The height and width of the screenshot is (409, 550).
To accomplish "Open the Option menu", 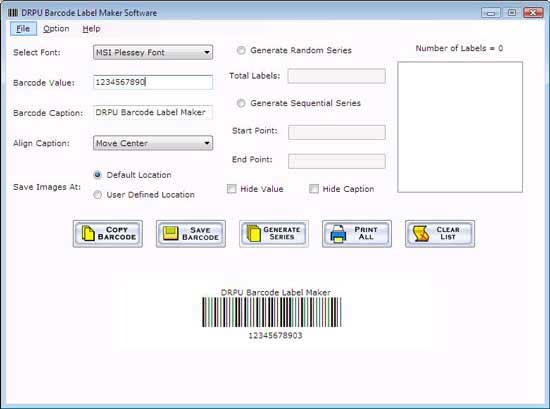I will (x=56, y=29).
